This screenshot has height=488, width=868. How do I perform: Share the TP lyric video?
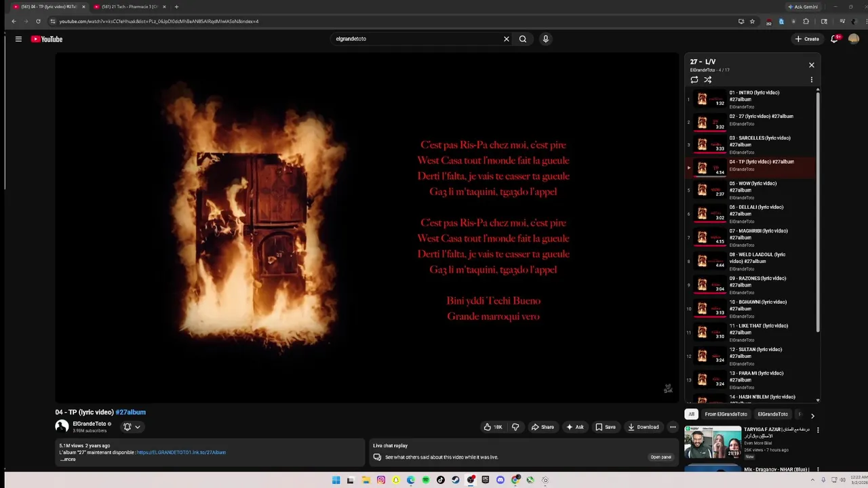(x=542, y=427)
